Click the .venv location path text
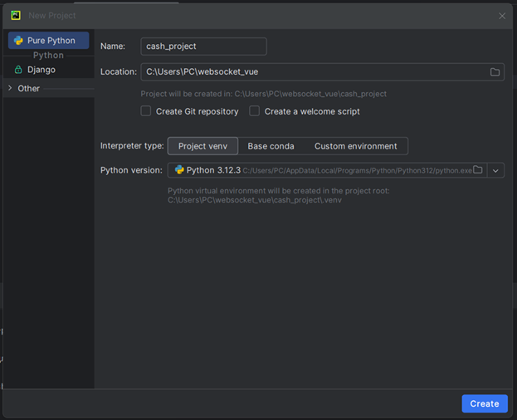This screenshot has height=420, width=517. (255, 200)
